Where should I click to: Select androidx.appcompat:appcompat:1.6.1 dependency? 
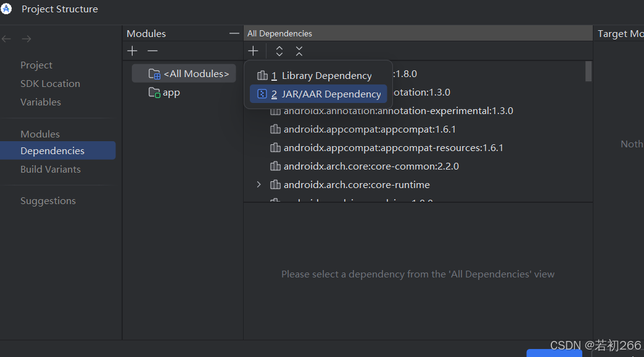(x=369, y=129)
